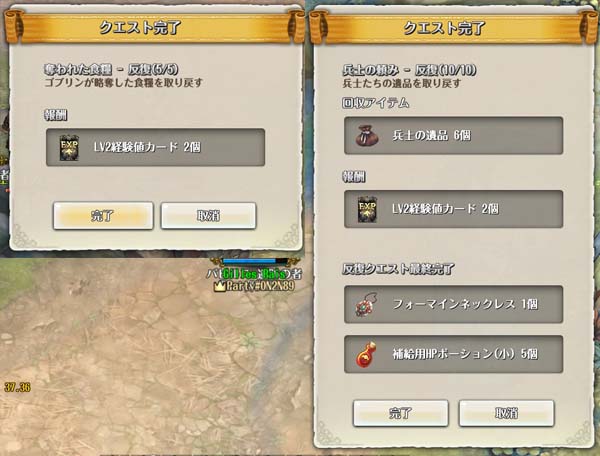Screen dimensions: 600x456
Task: Click the crown icon beside Party name
Action: click(220, 286)
